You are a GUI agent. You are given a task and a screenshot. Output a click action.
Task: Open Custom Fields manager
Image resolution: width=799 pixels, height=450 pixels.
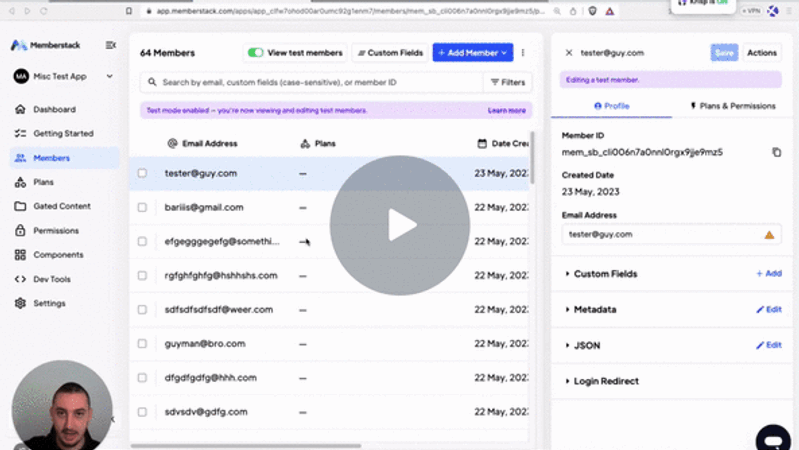tap(390, 52)
